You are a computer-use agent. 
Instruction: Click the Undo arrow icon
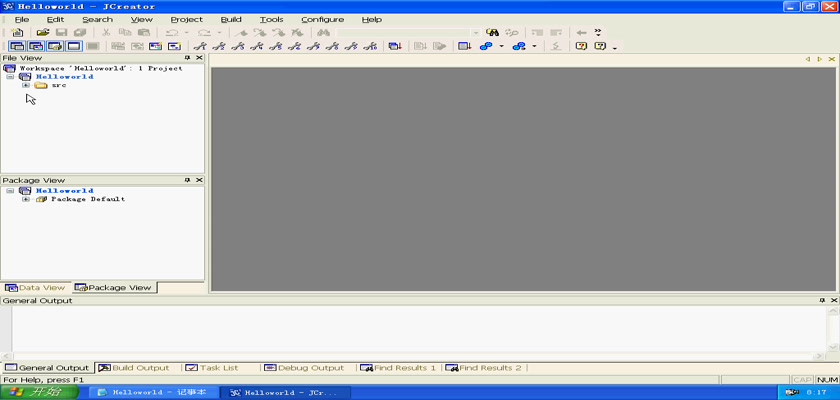171,33
